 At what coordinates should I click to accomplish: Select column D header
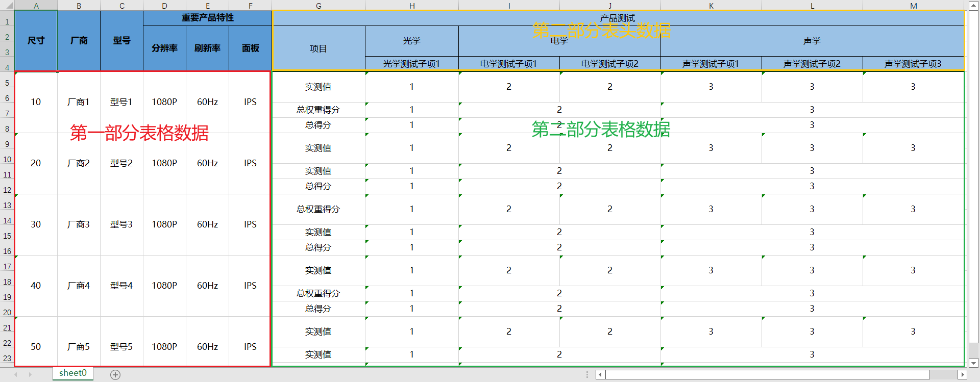pos(164,6)
